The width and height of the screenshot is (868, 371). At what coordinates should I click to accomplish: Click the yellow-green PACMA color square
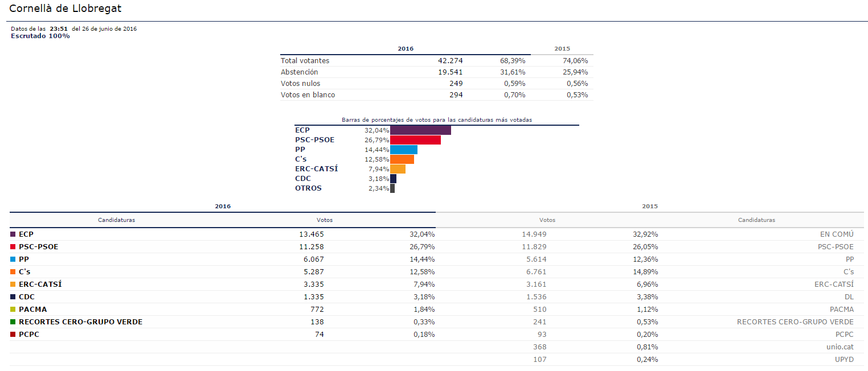tap(13, 309)
